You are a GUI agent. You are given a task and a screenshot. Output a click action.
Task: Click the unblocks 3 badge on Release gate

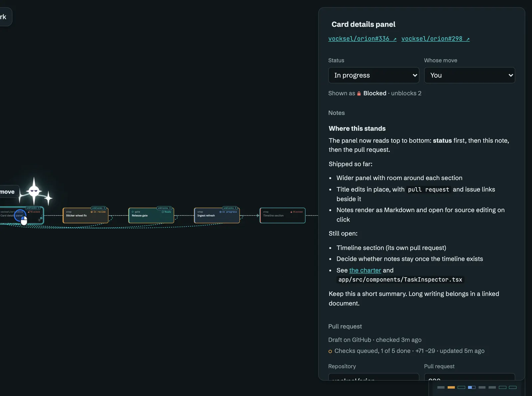164,208
